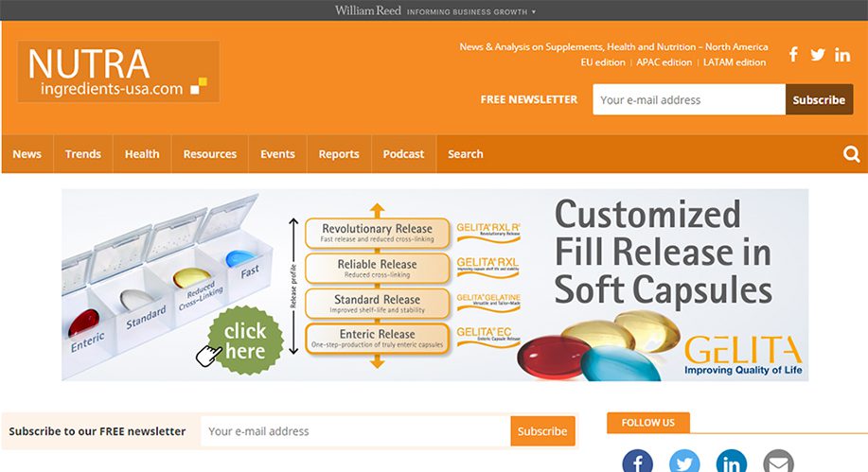Screen dimensions: 868x472
Task: Click the email envelope circle under Follow Us
Action: 779,462
